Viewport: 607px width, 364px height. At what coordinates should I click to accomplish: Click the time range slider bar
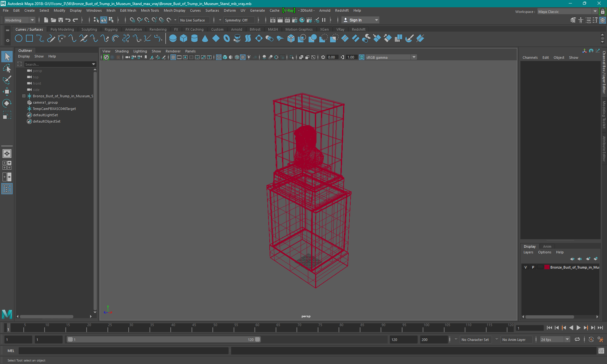pyautogui.click(x=164, y=339)
